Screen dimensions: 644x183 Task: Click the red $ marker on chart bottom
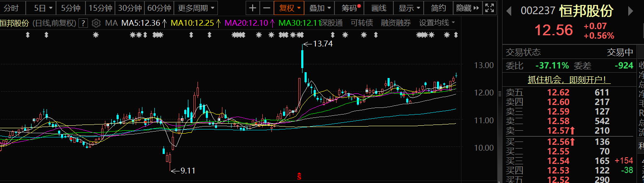(x=299, y=177)
